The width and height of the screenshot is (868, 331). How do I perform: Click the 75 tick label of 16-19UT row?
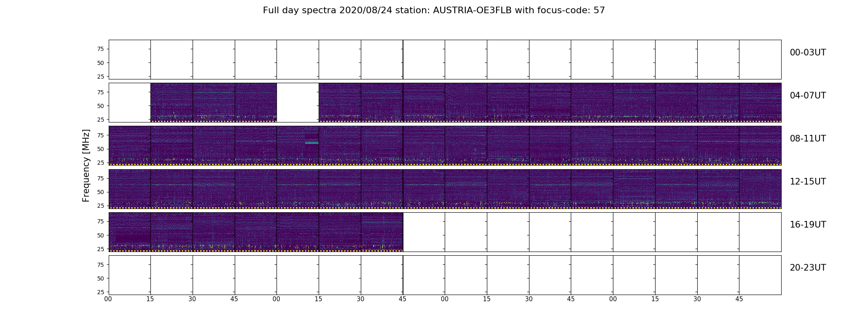tap(100, 221)
